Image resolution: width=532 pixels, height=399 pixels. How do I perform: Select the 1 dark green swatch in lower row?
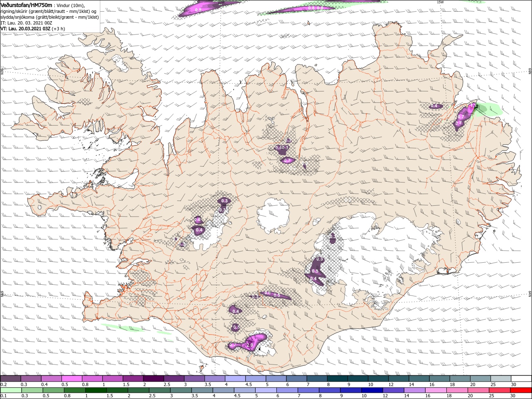(x=95, y=390)
